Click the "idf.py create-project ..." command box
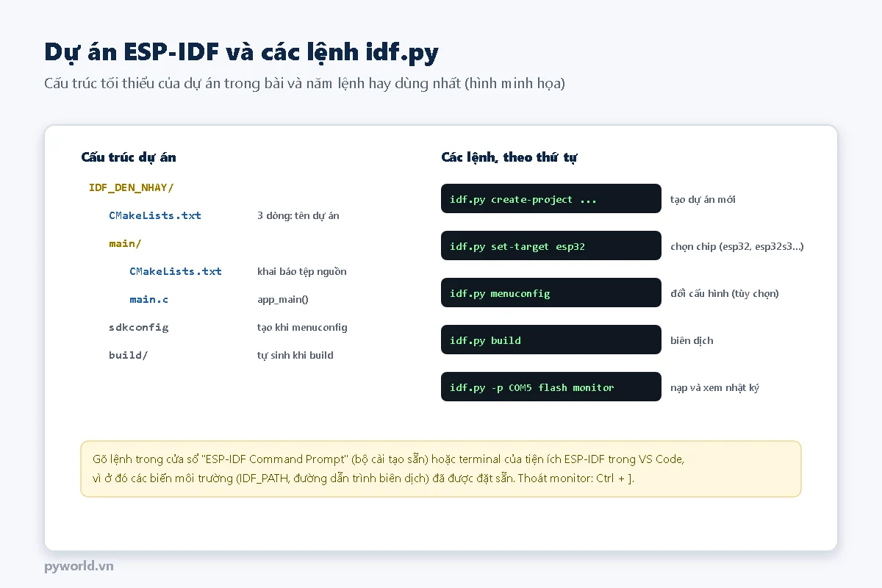Screen dimensions: 882x588 tap(551, 198)
